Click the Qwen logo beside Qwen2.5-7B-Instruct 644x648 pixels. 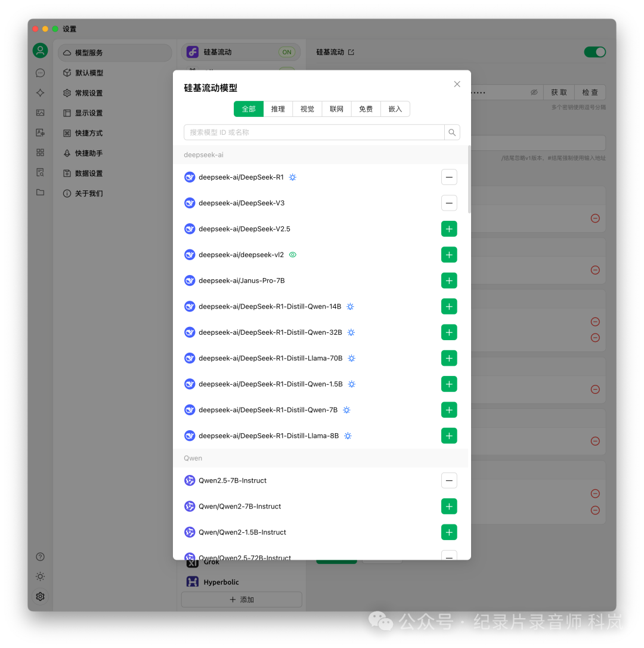190,480
